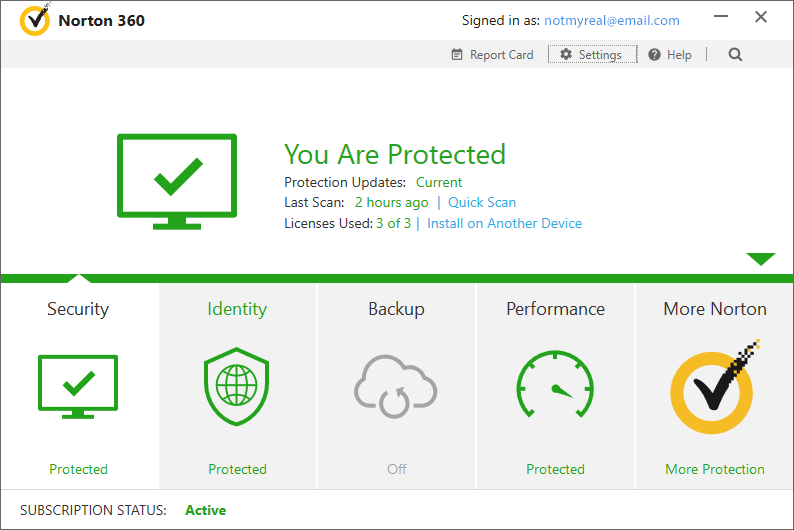Click Protected status under Security
Image resolution: width=794 pixels, height=530 pixels.
pyautogui.click(x=78, y=469)
